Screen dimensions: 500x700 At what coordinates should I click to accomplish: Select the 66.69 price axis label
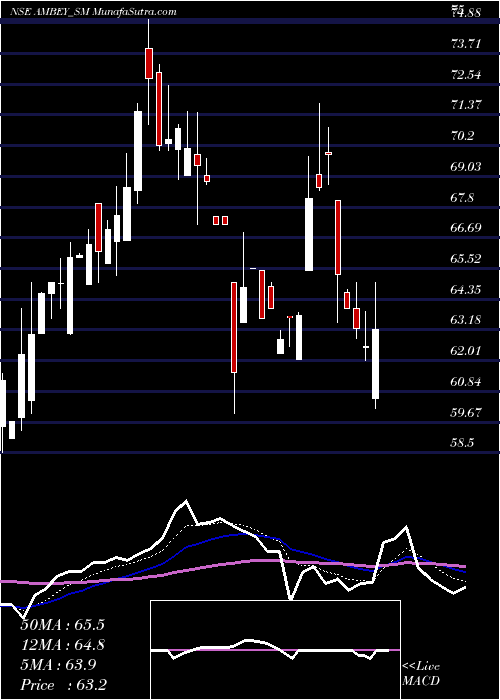[x=467, y=228]
